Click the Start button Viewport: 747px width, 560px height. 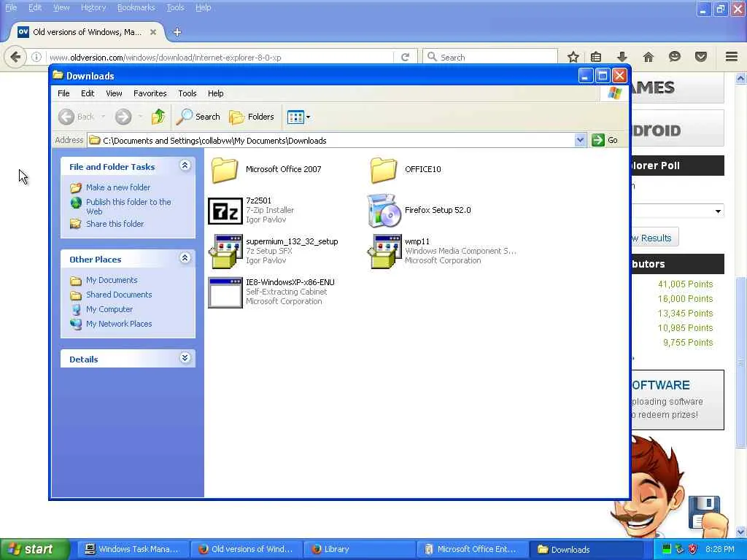pos(35,550)
